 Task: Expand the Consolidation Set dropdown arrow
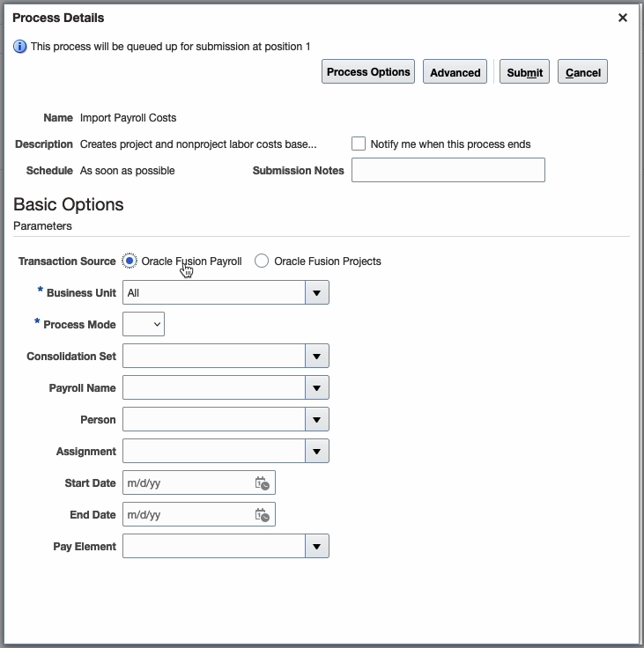coord(317,357)
